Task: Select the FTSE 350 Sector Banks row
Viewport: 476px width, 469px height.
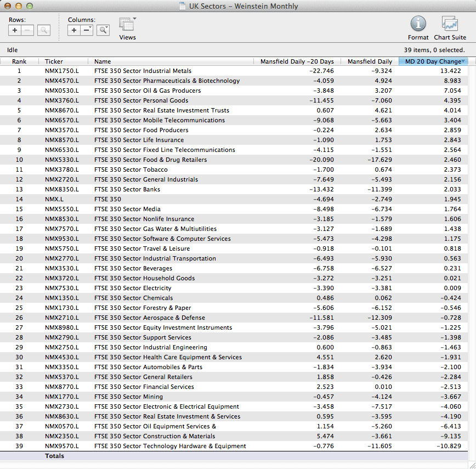Action: 127,189
